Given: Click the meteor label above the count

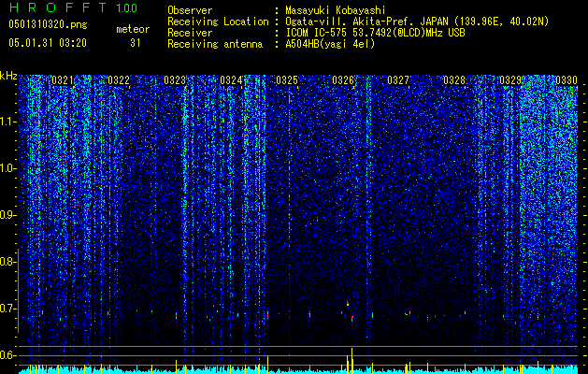Looking at the screenshot, I should coord(133,29).
